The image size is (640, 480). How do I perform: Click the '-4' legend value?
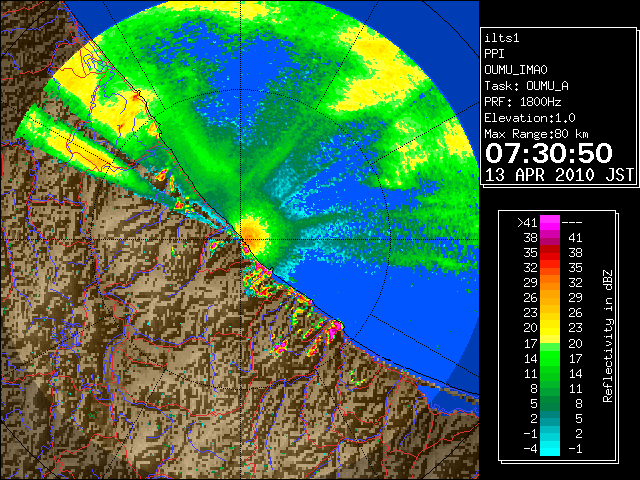click(x=530, y=449)
